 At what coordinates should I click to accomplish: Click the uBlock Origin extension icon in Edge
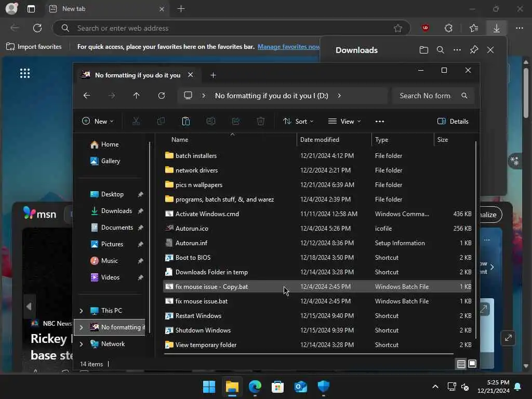coord(425,28)
